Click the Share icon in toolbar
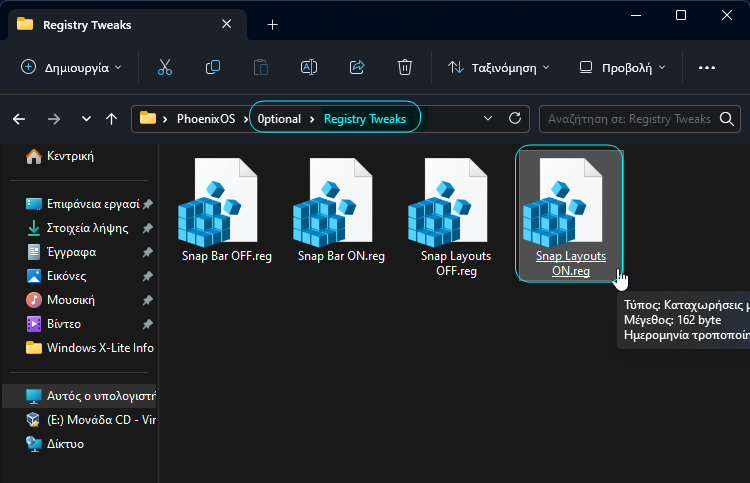This screenshot has width=750, height=483. point(357,67)
